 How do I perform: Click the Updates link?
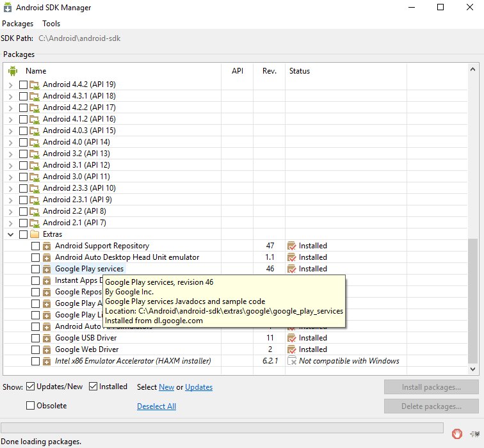pyautogui.click(x=198, y=387)
